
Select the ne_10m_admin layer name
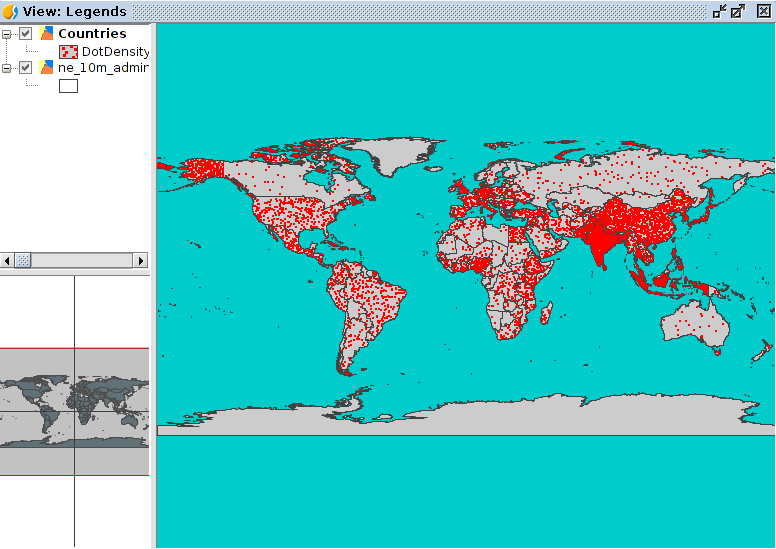coord(103,68)
